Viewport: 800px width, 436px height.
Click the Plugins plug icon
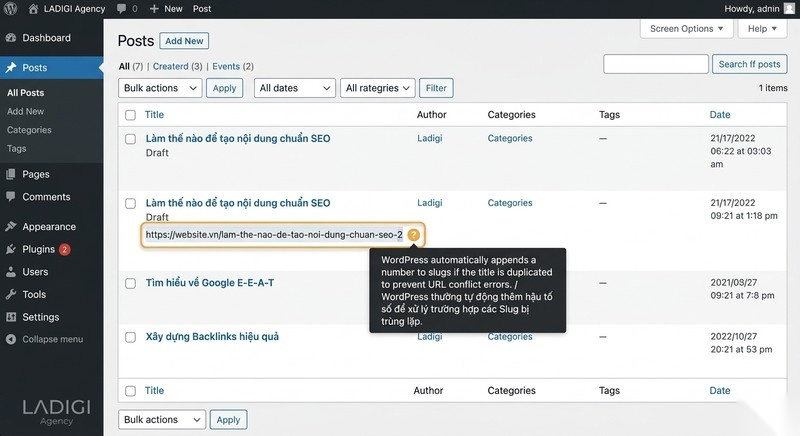[11, 249]
